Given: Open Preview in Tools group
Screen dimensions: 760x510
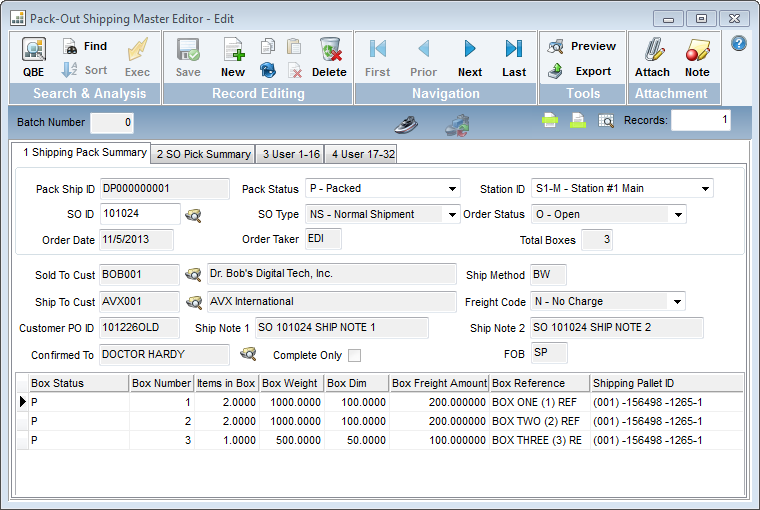Looking at the screenshot, I should tap(582, 47).
